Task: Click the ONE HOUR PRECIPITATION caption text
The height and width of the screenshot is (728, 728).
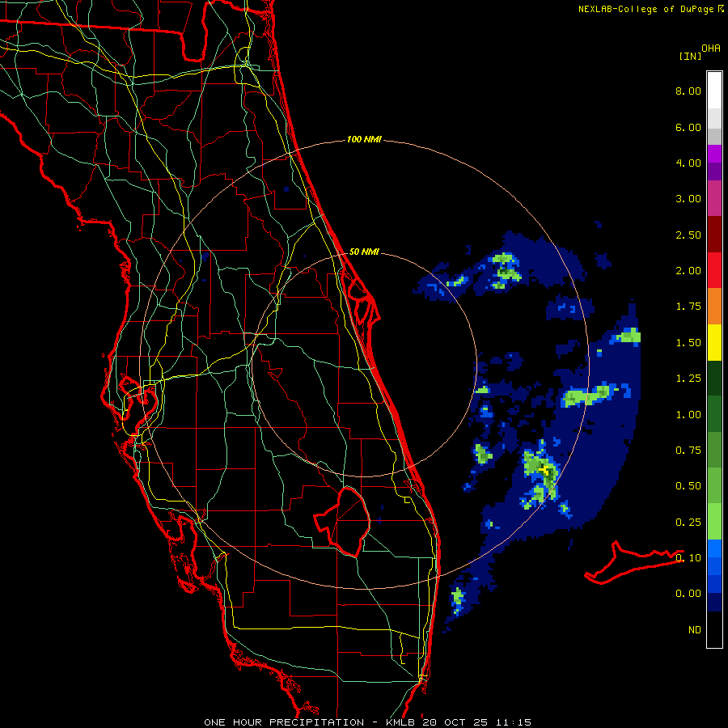Action: tap(284, 722)
